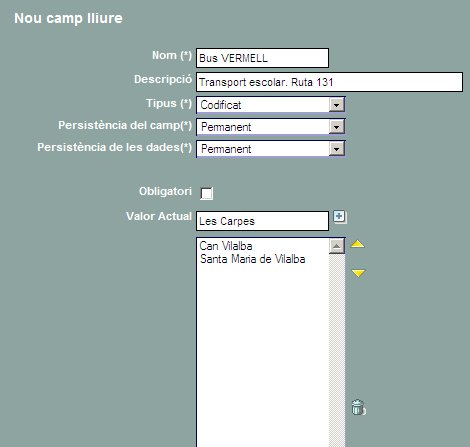Select Can Vilalba in the values list
Image resolution: width=470 pixels, height=447 pixels.
pyautogui.click(x=226, y=246)
